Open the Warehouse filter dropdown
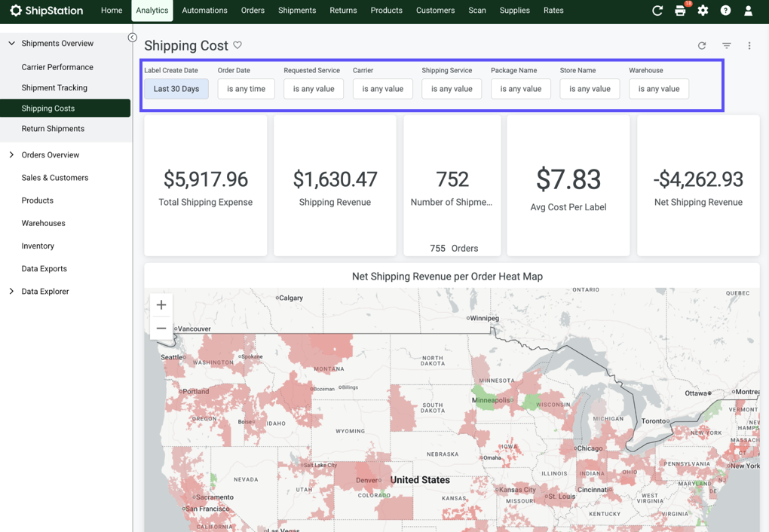769x532 pixels. pyautogui.click(x=659, y=89)
